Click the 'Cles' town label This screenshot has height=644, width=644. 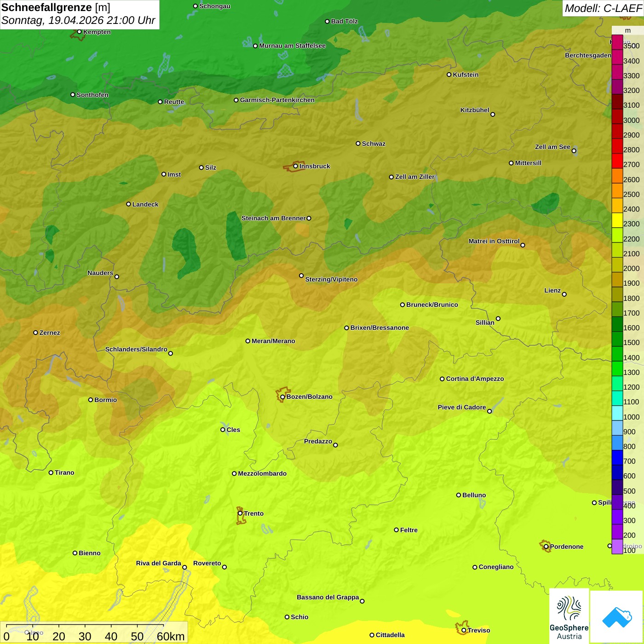click(x=233, y=430)
